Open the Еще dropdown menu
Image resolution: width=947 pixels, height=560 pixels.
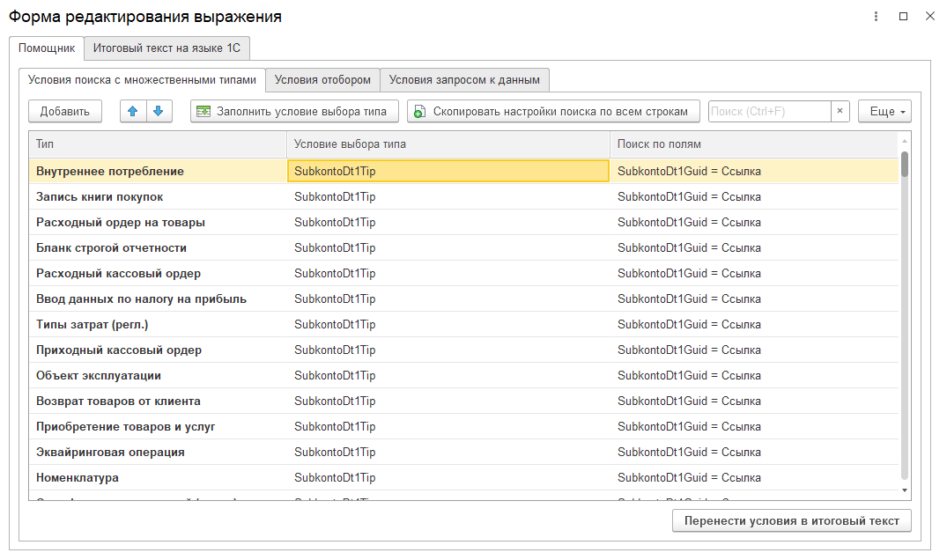(x=884, y=112)
